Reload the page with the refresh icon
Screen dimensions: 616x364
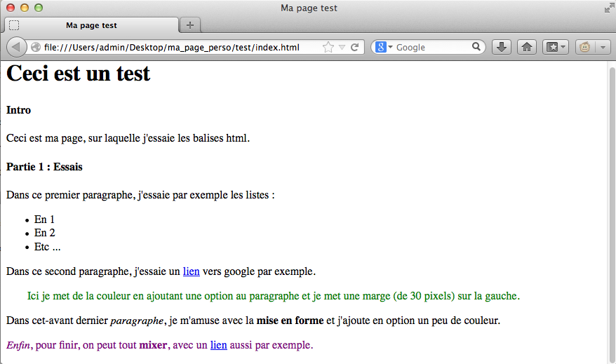[355, 47]
